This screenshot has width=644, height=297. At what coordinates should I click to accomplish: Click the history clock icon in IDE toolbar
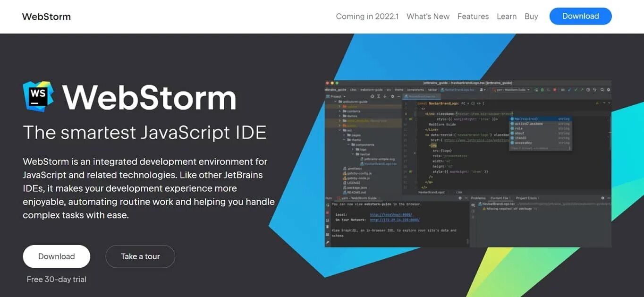(x=588, y=90)
